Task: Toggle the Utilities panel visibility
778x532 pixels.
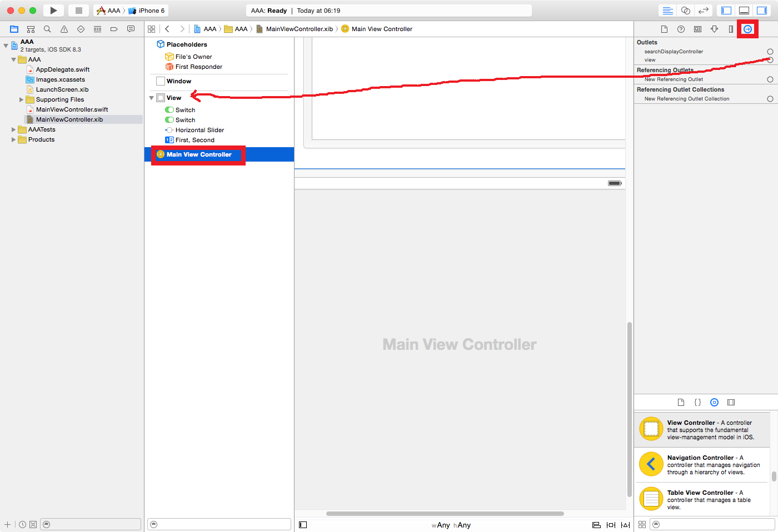Action: point(762,11)
